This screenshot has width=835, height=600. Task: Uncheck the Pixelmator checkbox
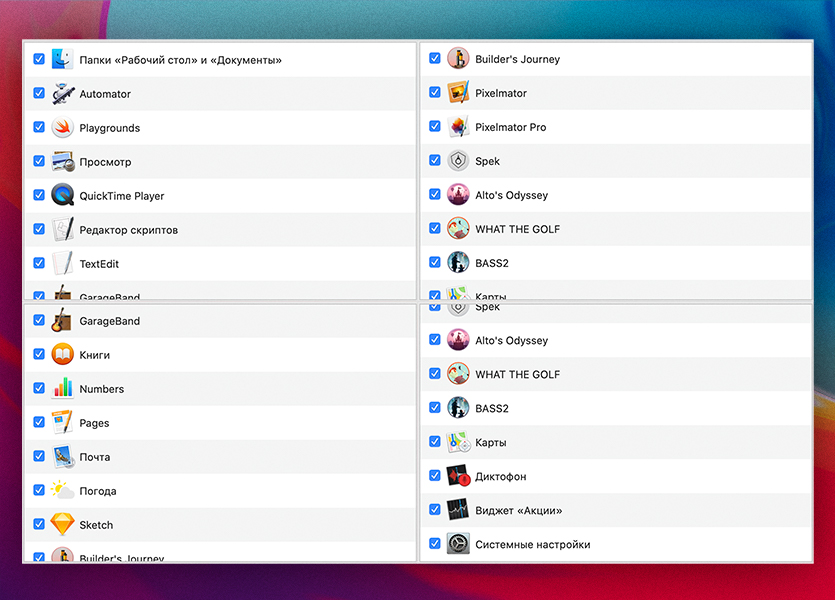(x=435, y=92)
